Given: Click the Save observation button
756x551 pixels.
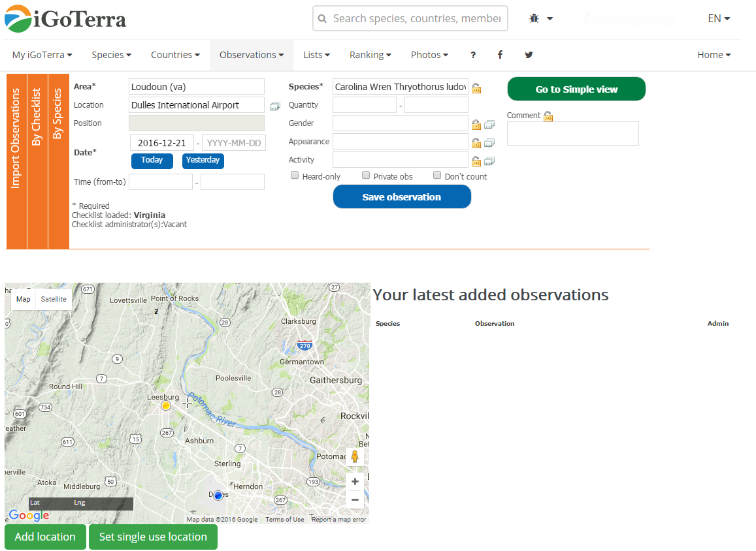Looking at the screenshot, I should pyautogui.click(x=402, y=197).
